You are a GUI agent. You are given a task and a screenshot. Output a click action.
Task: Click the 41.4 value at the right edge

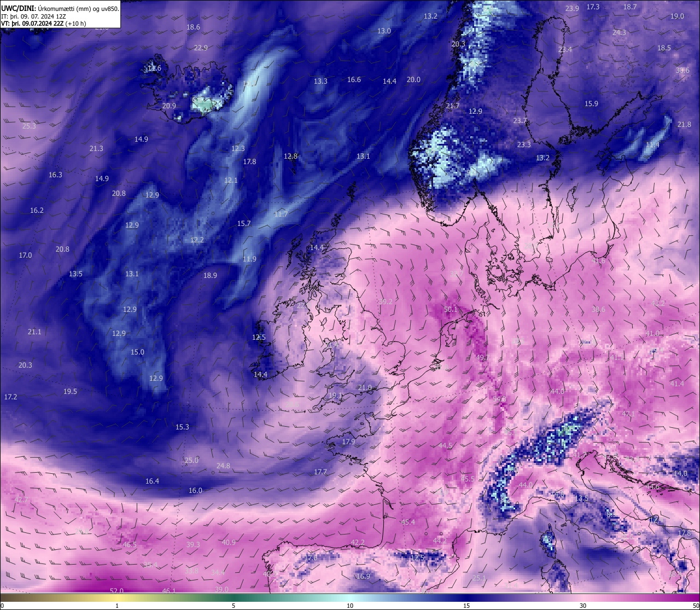677,384
